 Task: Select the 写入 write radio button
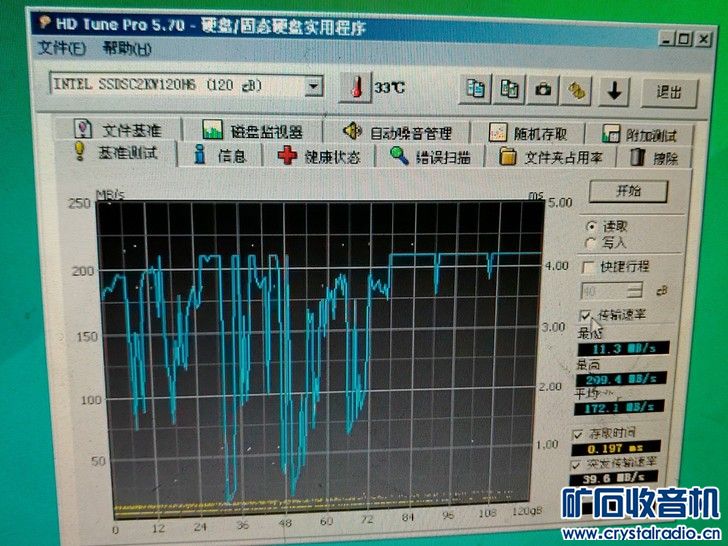[x=591, y=243]
